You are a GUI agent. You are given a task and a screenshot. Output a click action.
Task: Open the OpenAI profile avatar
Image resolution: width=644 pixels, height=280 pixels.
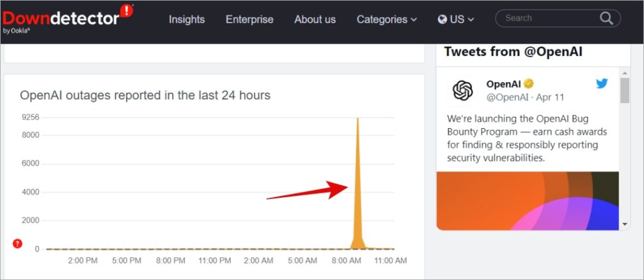463,90
